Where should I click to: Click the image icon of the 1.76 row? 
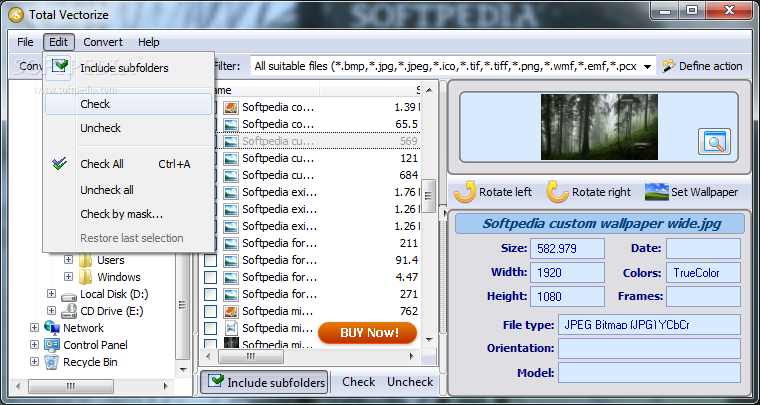point(231,192)
